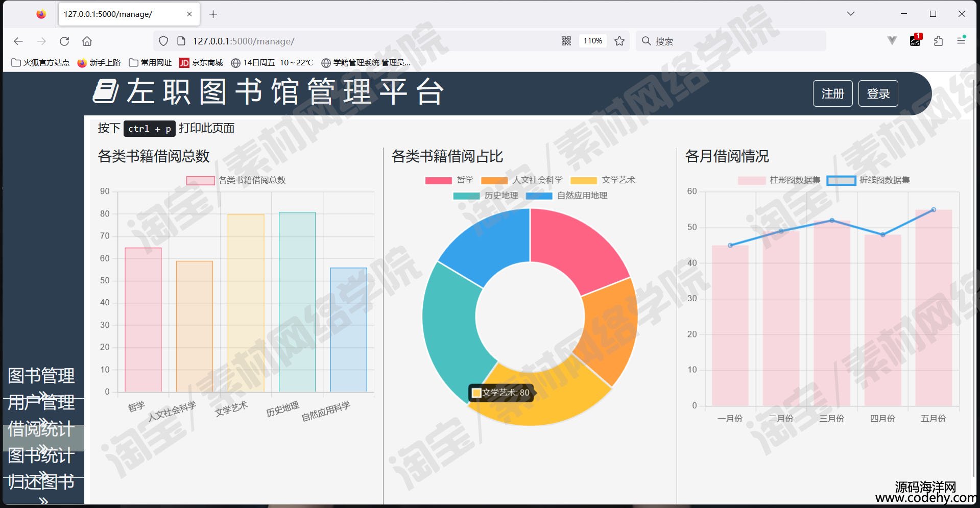The height and width of the screenshot is (508, 980).
Task: Toggle the 柱形图数据集 legend item
Action: 779,180
